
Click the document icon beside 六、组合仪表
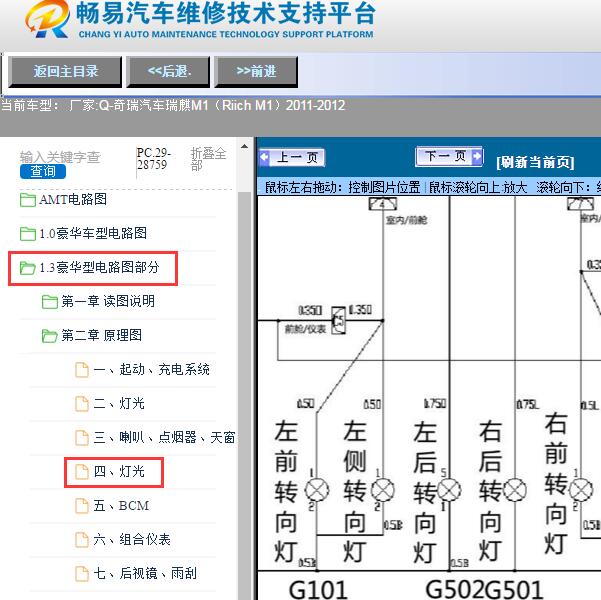(82, 540)
